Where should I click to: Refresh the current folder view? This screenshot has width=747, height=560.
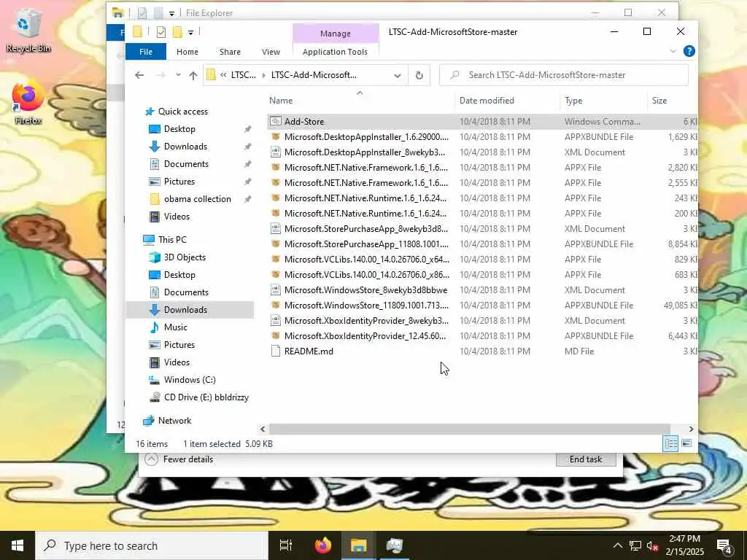(419, 75)
